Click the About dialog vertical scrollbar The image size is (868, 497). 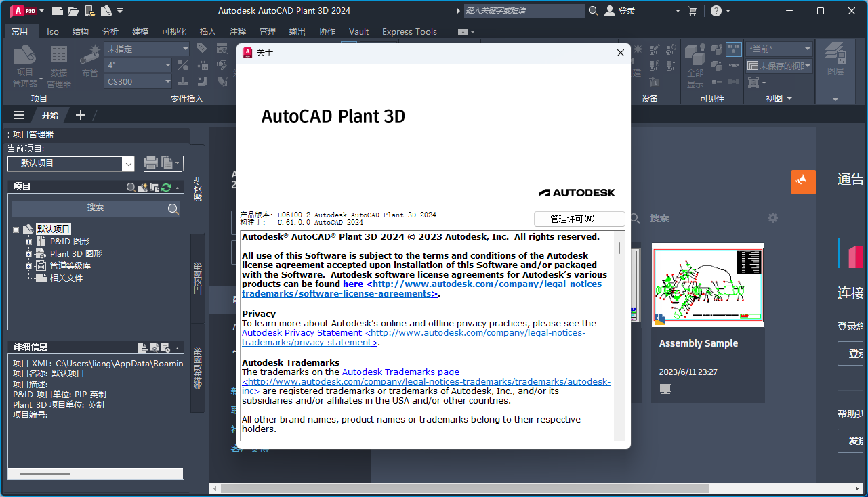[619, 336]
